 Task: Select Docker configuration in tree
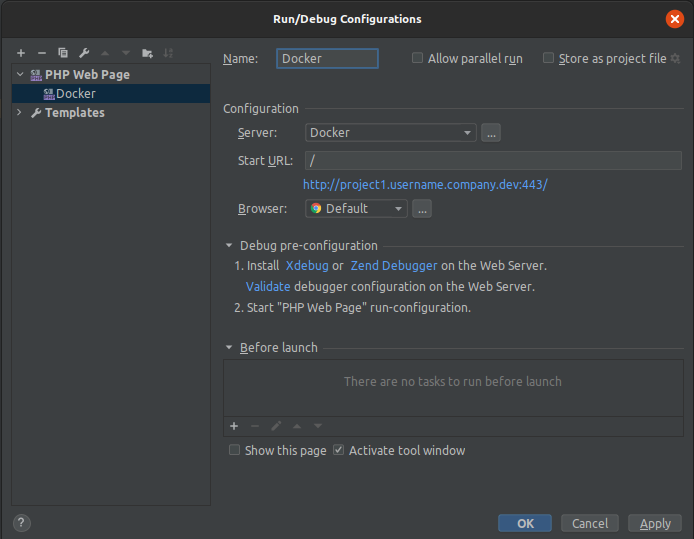(111, 94)
